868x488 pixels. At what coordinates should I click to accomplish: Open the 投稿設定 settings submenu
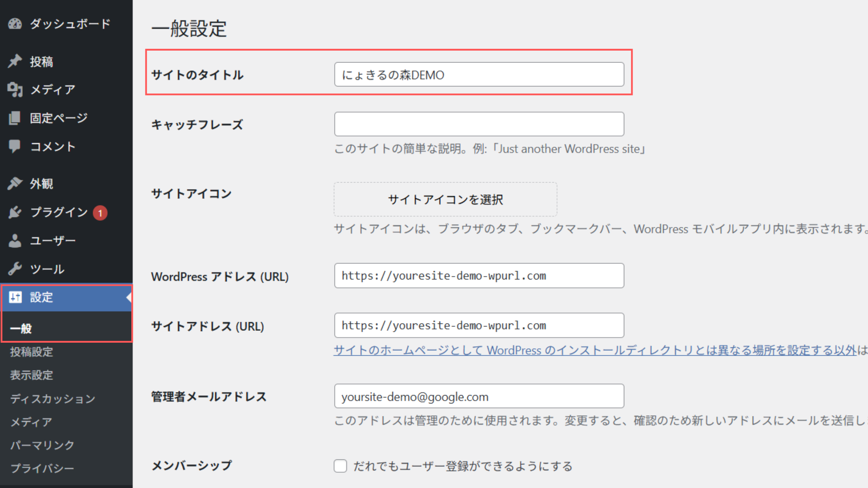(31, 352)
